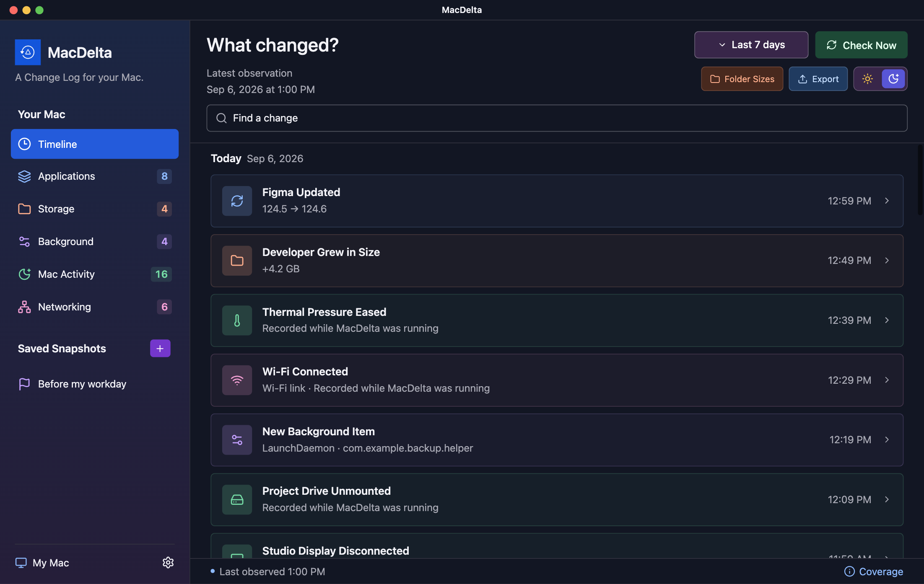This screenshot has width=924, height=584.
Task: Click the MacDelta logo icon
Action: (x=28, y=52)
